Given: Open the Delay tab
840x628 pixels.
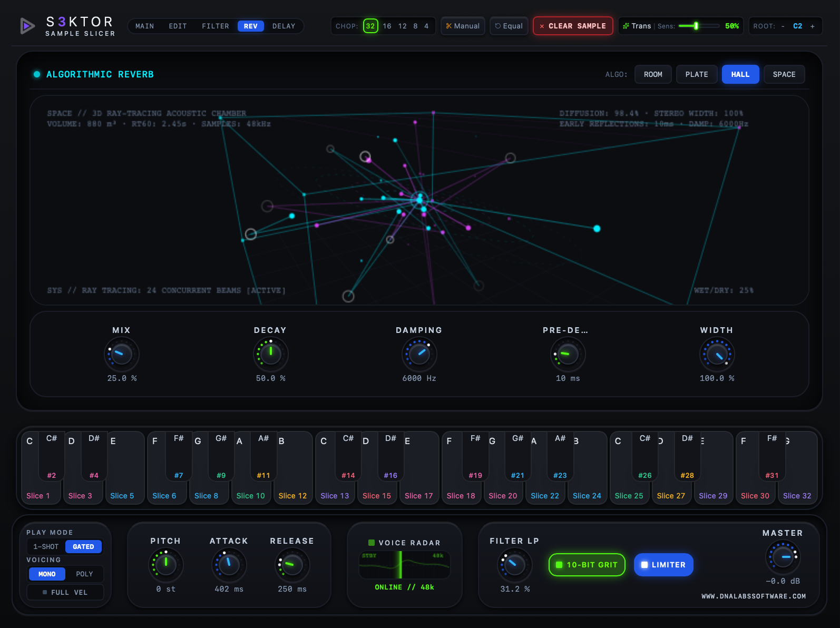Looking at the screenshot, I should click(284, 26).
